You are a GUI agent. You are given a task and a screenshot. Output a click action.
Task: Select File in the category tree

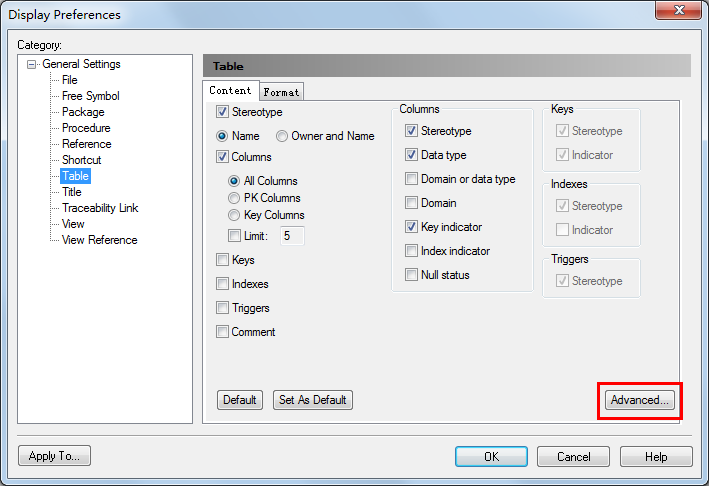coord(70,80)
